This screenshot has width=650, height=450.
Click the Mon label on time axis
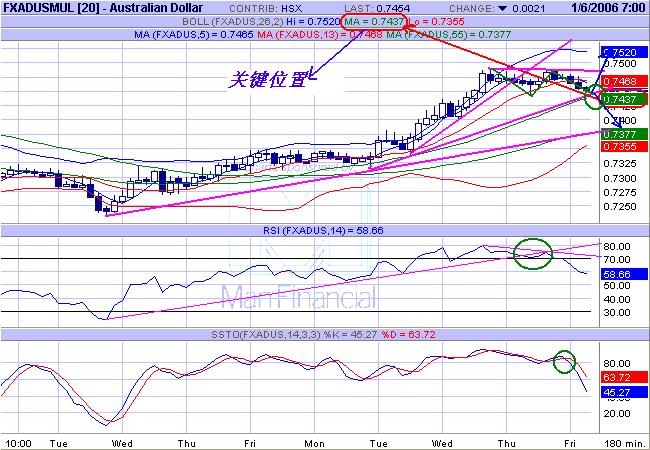coord(315,444)
